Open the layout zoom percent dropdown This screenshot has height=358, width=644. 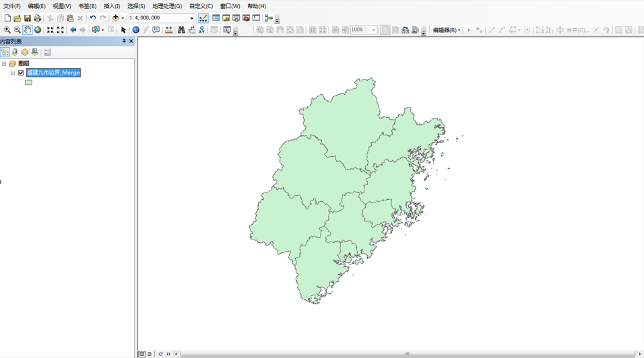tap(374, 30)
